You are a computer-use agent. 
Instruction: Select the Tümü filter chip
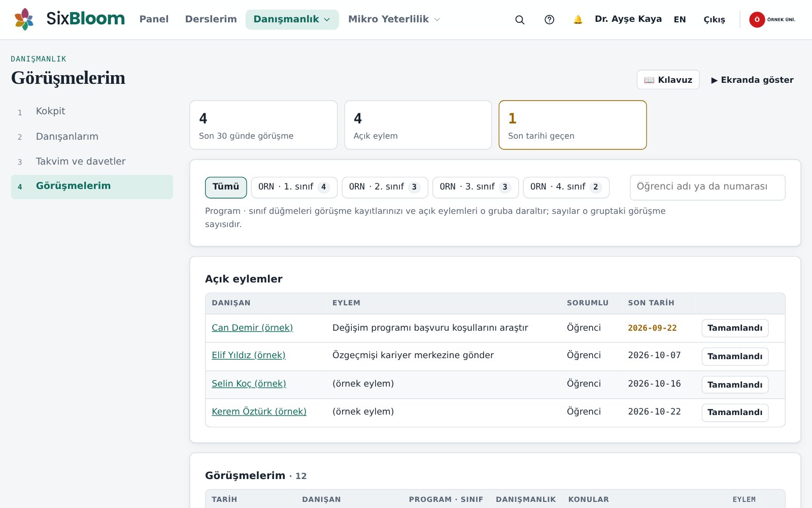pyautogui.click(x=226, y=187)
